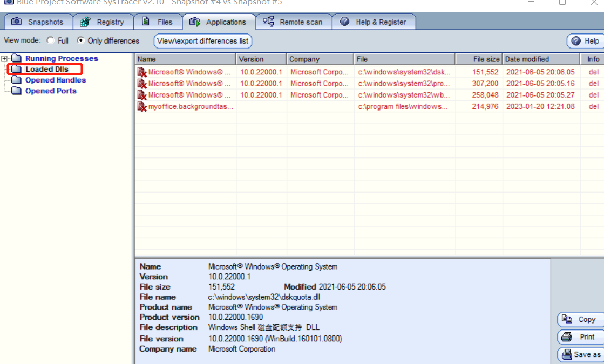Click date 2023-01-20 12:21.08 cell
The width and height of the screenshot is (604, 364).
point(540,107)
